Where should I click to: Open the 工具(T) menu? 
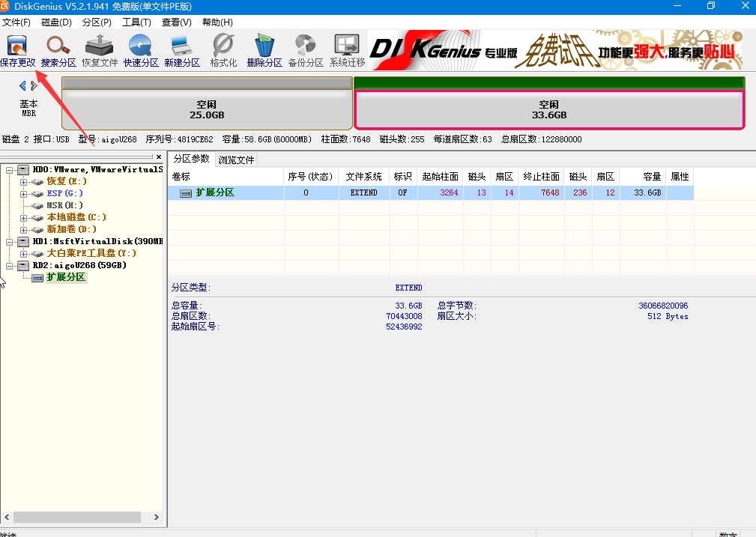[x=136, y=22]
